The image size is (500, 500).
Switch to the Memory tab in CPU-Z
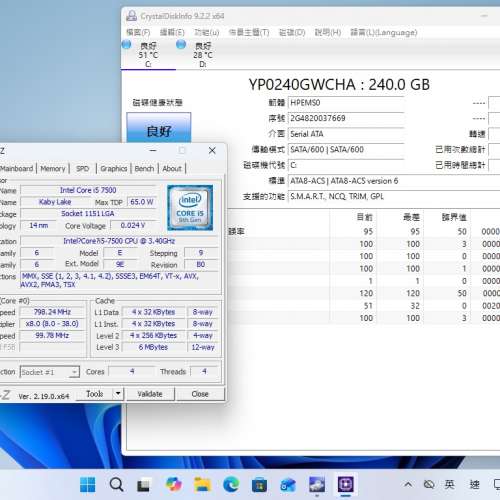pos(53,169)
